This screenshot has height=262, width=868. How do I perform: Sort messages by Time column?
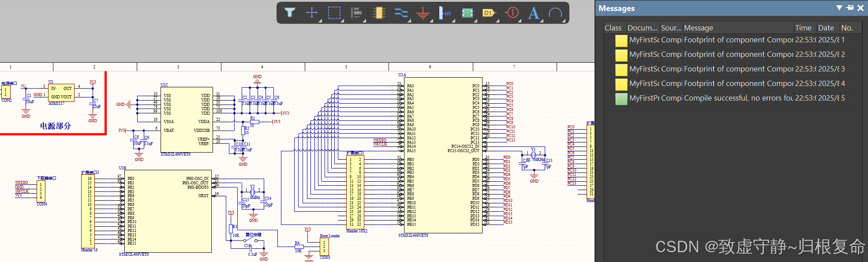tap(803, 28)
